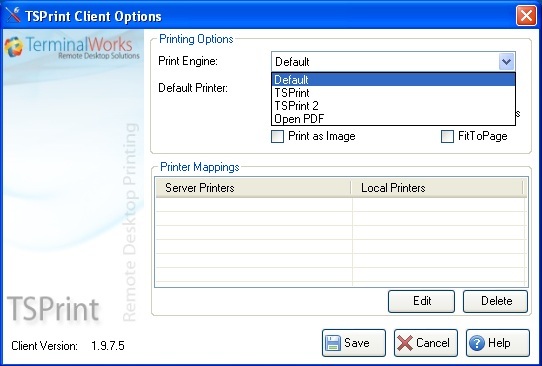Click the Default Printer label
The height and width of the screenshot is (366, 542).
(193, 88)
